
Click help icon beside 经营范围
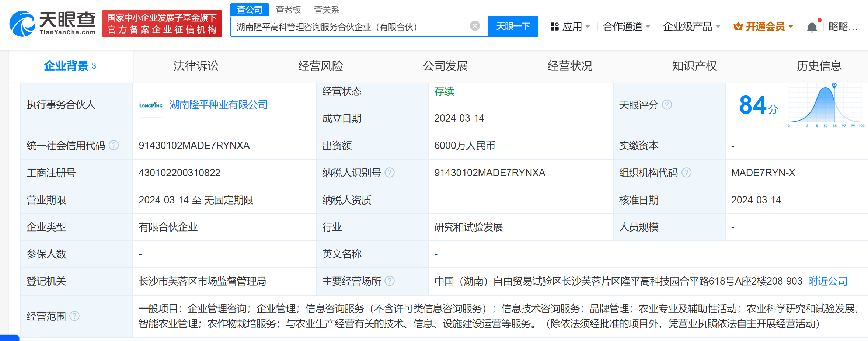[74, 316]
